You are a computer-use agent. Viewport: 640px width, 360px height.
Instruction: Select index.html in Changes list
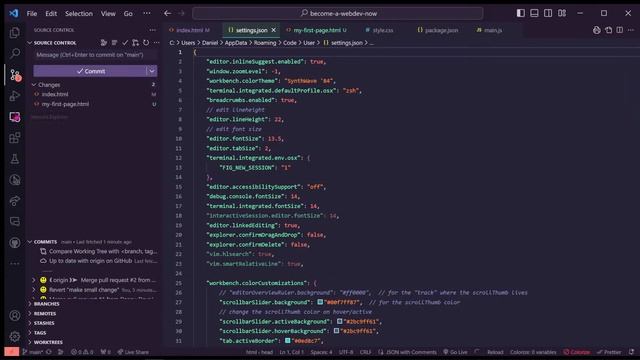[x=95, y=94]
